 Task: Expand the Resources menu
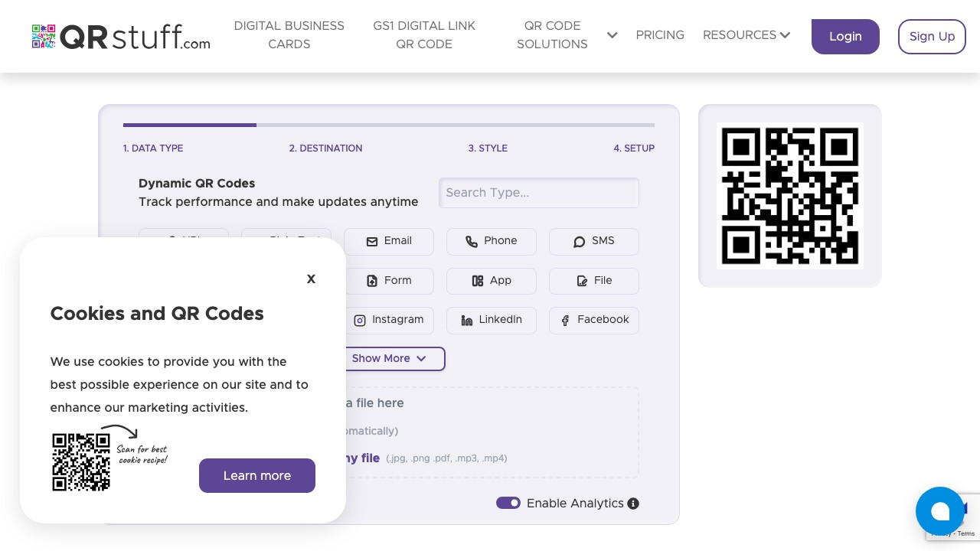746,35
